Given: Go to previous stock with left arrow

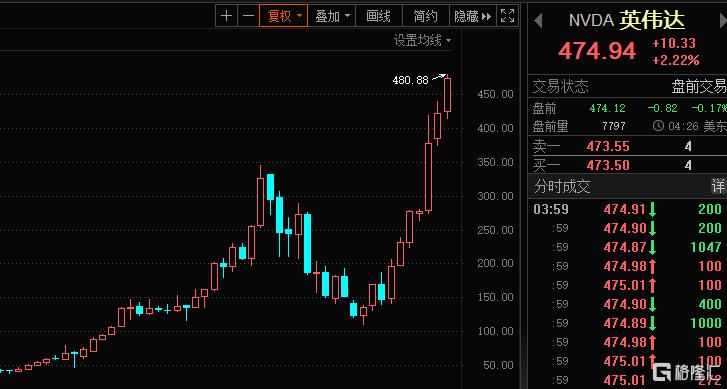Looking at the screenshot, I should 538,21.
